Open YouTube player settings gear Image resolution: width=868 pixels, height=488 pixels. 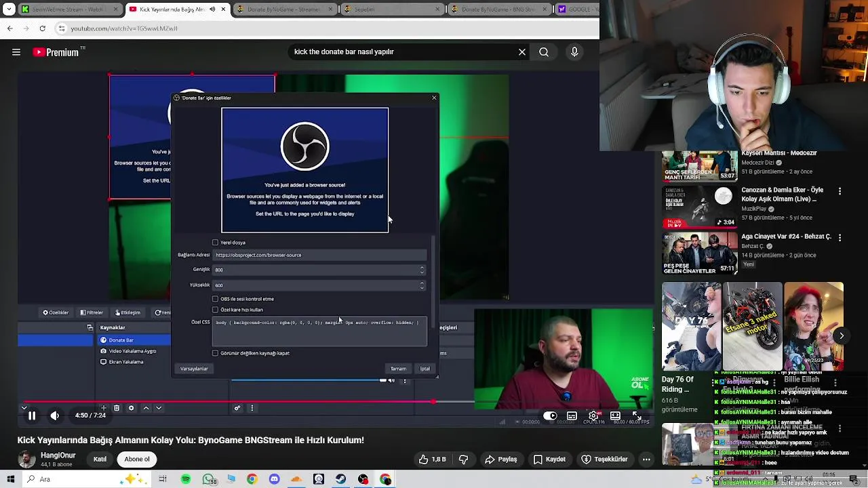click(x=593, y=415)
